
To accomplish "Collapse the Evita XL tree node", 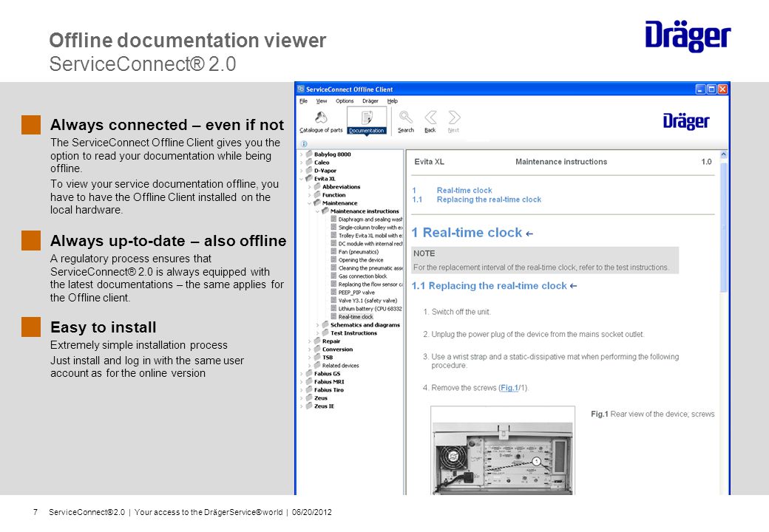I will 301,179.
